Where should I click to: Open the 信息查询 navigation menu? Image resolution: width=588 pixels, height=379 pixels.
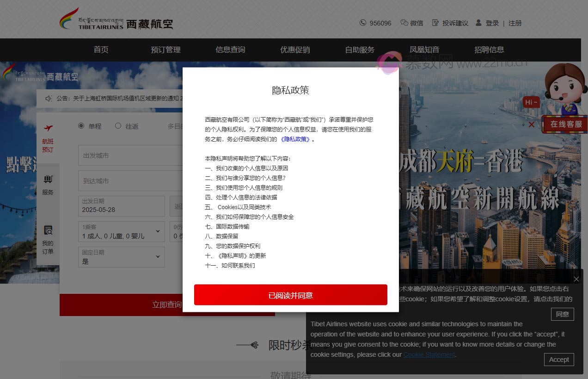click(230, 50)
